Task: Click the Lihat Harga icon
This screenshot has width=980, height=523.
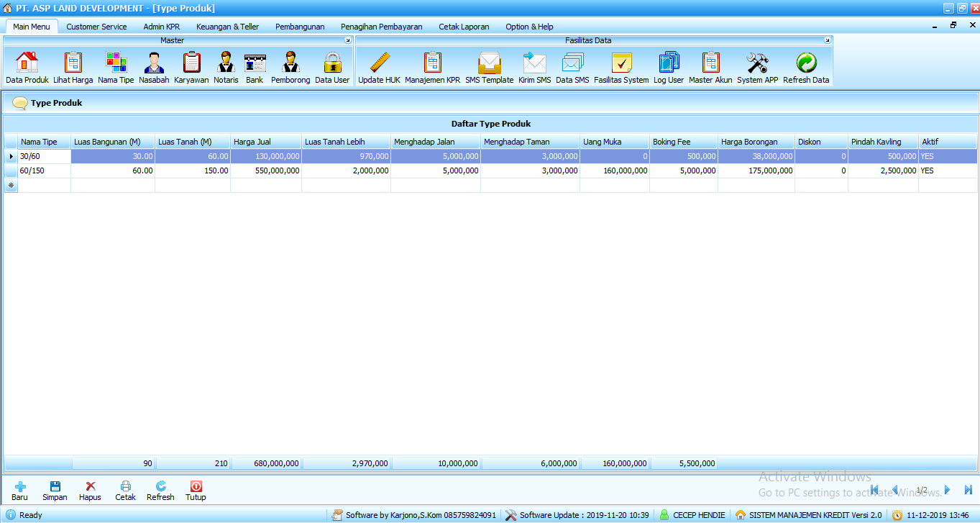Action: pyautogui.click(x=73, y=68)
